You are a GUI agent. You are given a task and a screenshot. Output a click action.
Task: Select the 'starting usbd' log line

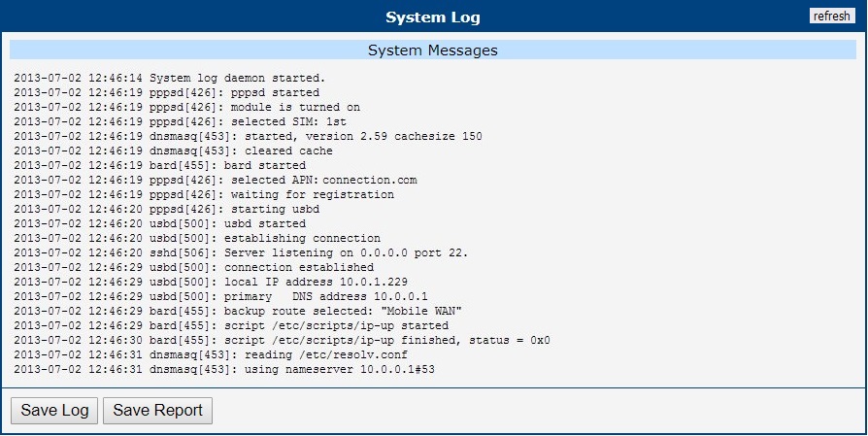click(167, 209)
